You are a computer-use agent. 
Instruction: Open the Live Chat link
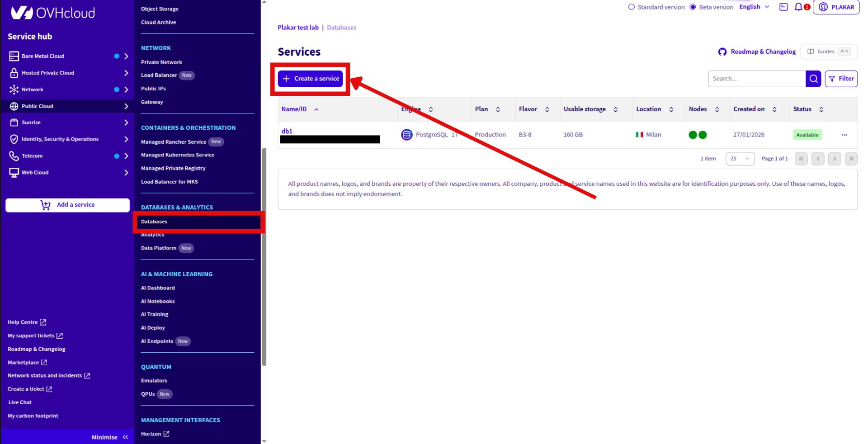pyautogui.click(x=20, y=402)
